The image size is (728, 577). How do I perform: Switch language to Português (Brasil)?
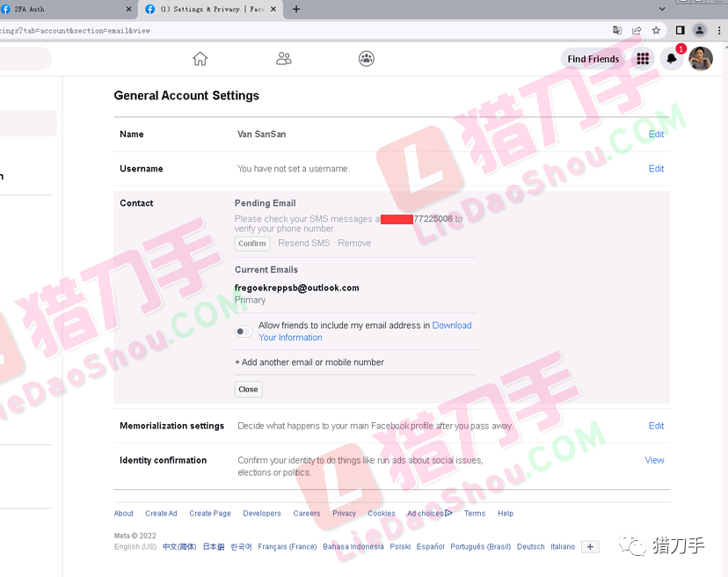(481, 547)
